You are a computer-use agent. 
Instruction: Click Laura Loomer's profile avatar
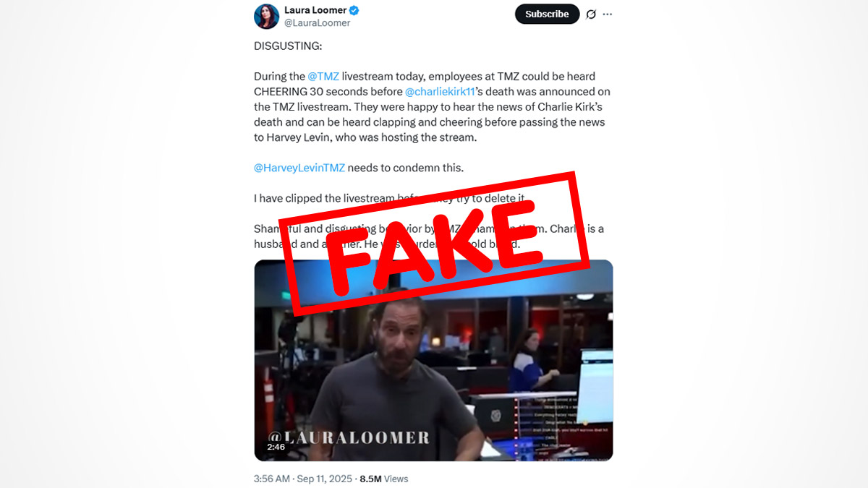266,16
